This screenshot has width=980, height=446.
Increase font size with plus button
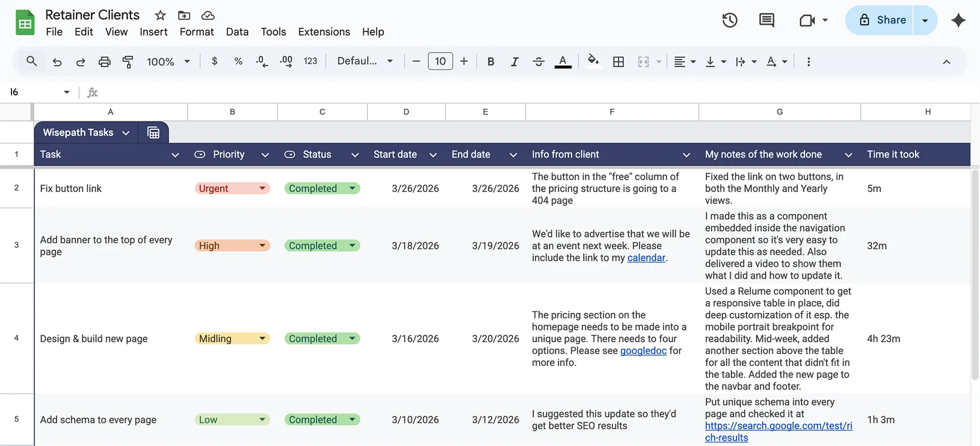(464, 61)
